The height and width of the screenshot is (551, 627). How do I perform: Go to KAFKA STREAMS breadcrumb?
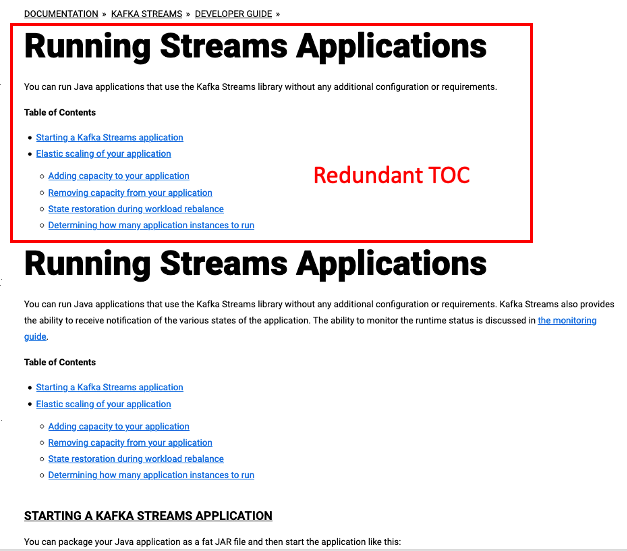pyautogui.click(x=146, y=14)
